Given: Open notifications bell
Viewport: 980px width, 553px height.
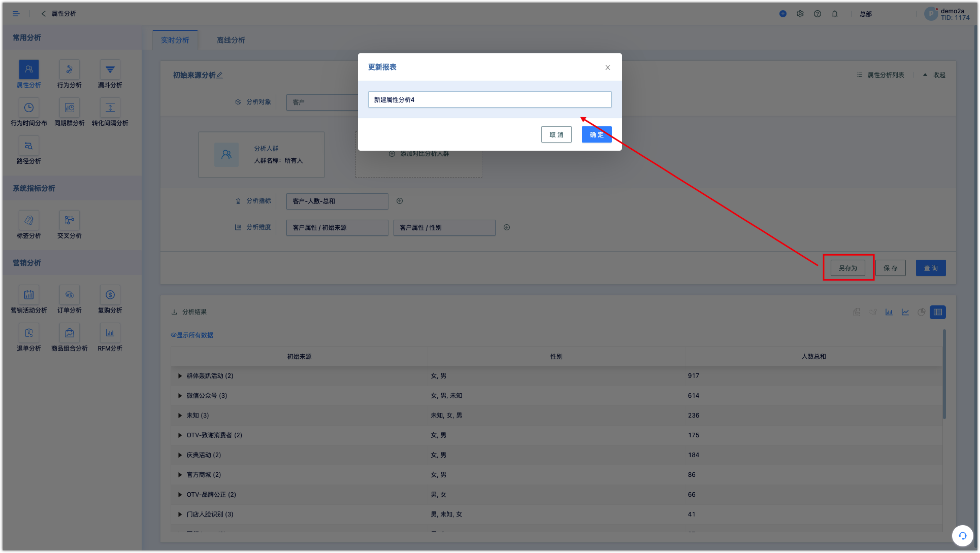Looking at the screenshot, I should point(834,14).
